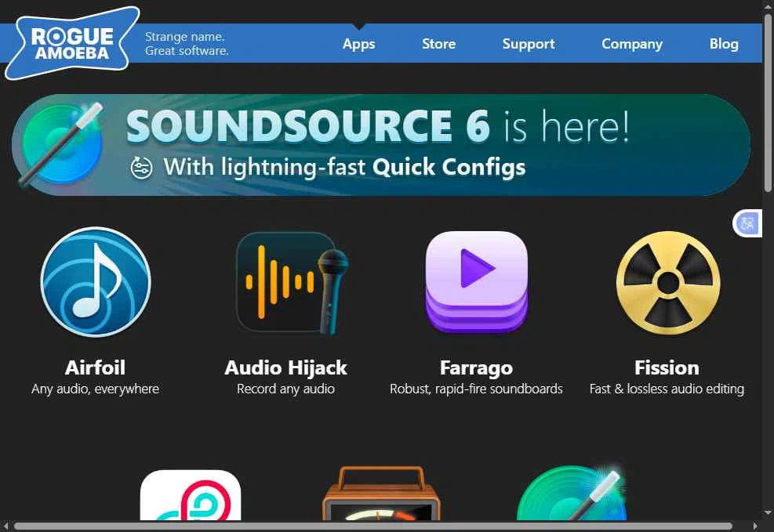Click "Robust, rapid-fire soundboards" tagline
This screenshot has height=532, width=774.
pyautogui.click(x=476, y=389)
